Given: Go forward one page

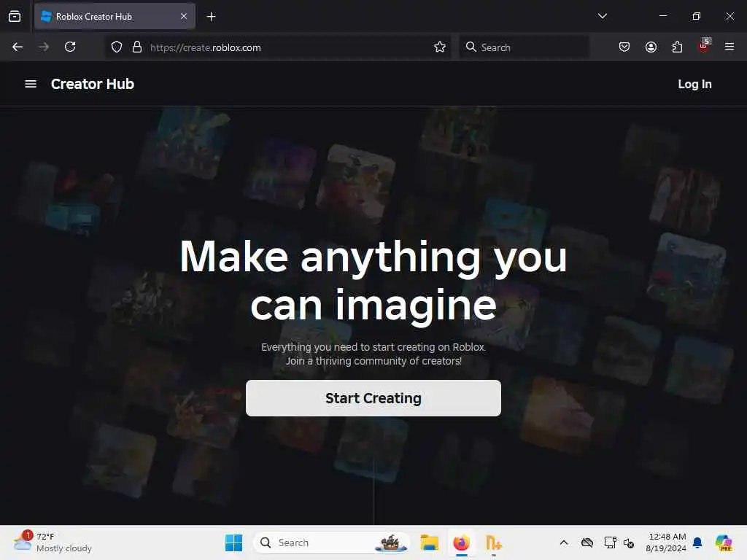Looking at the screenshot, I should point(44,47).
